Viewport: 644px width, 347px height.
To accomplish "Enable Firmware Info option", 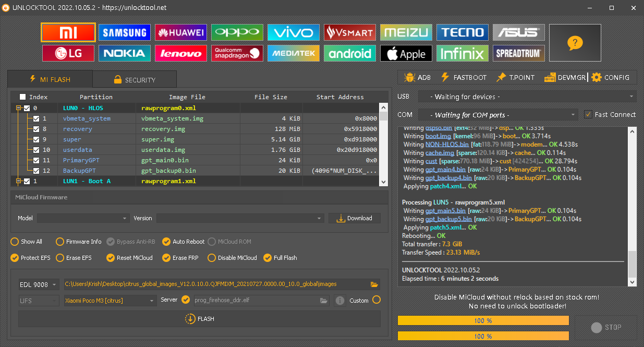I will point(60,242).
